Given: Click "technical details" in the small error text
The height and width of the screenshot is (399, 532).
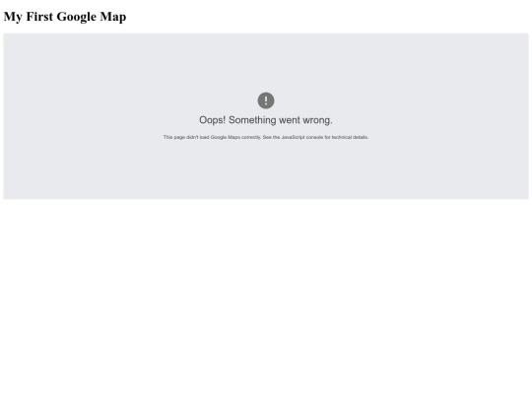Looking at the screenshot, I should pos(350,137).
